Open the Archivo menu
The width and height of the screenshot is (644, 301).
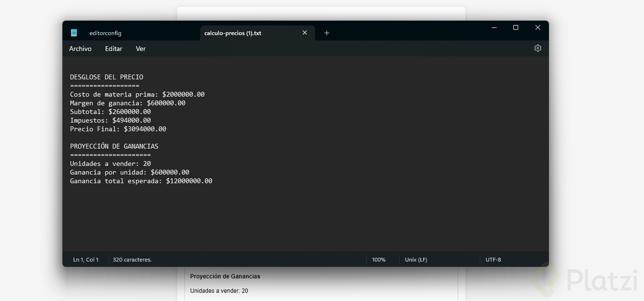[x=80, y=49]
